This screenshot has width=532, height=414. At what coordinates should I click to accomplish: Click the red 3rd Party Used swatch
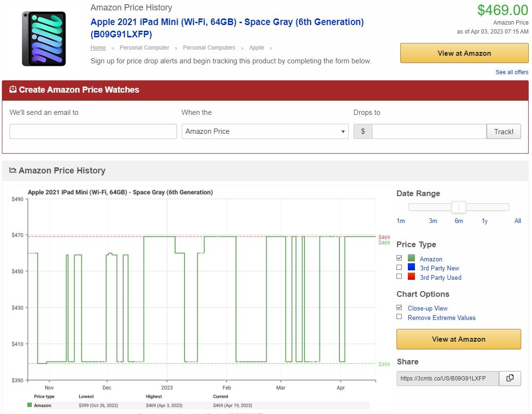[x=411, y=277]
